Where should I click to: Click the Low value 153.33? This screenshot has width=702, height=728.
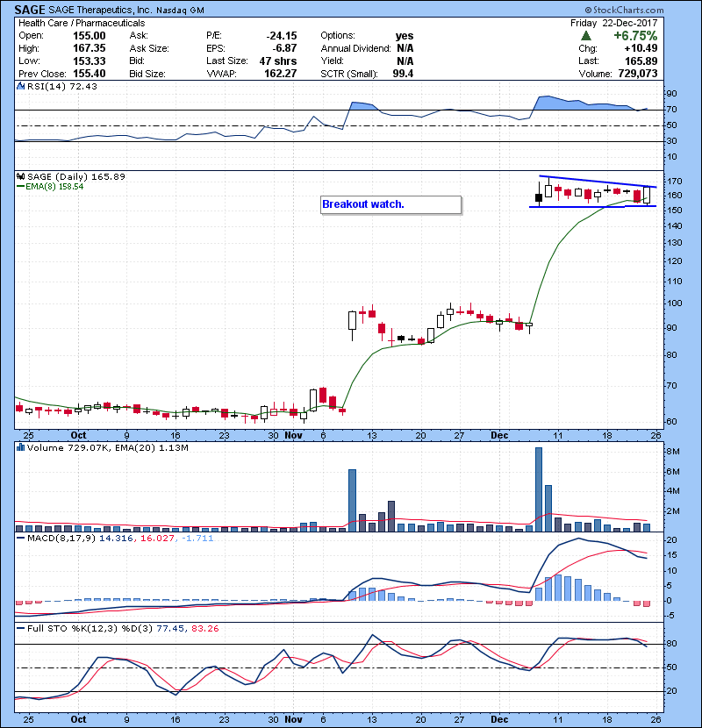point(90,61)
